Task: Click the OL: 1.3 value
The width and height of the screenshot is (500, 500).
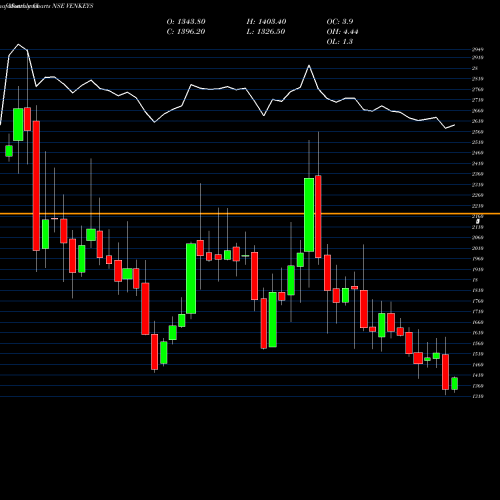Action: tap(340, 42)
